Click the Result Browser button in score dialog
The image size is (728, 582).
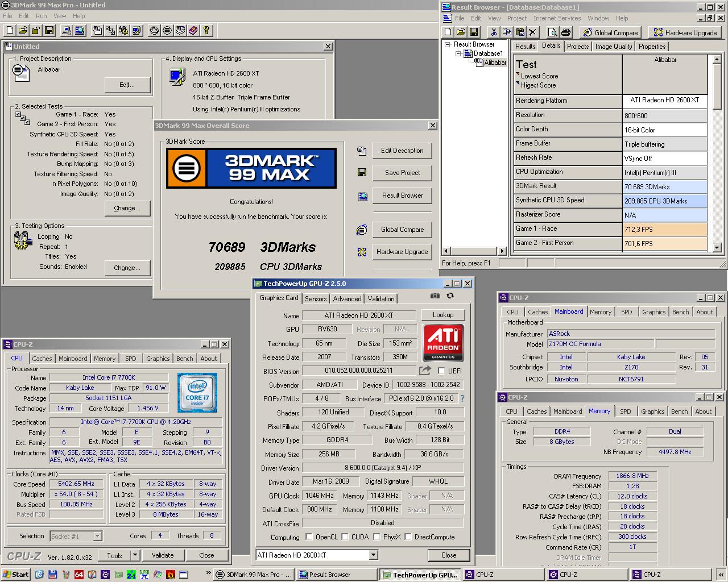pyautogui.click(x=402, y=196)
